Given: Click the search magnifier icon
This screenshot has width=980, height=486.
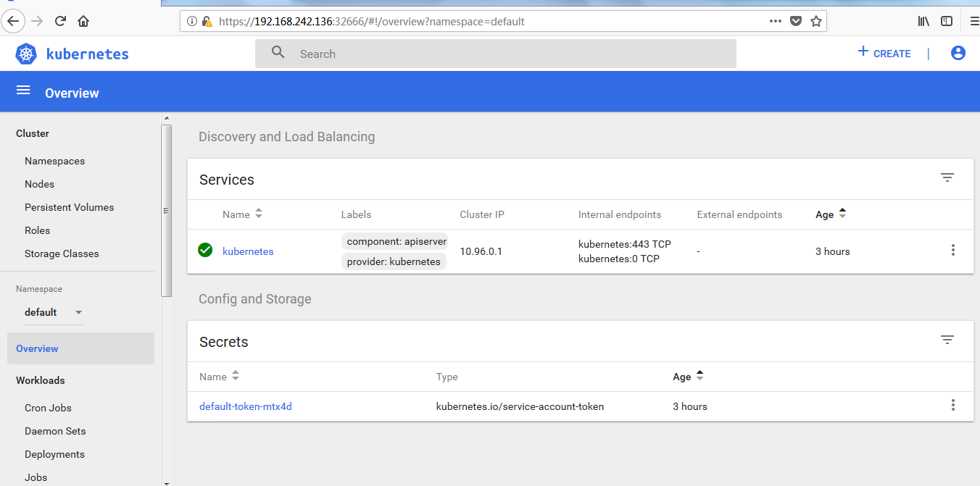Looking at the screenshot, I should [278, 52].
